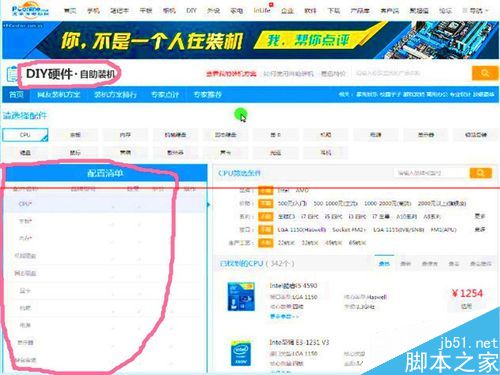Screen dimensions: 500x375
Task: Switch to the 装机方案排行 tab
Action: [115, 95]
